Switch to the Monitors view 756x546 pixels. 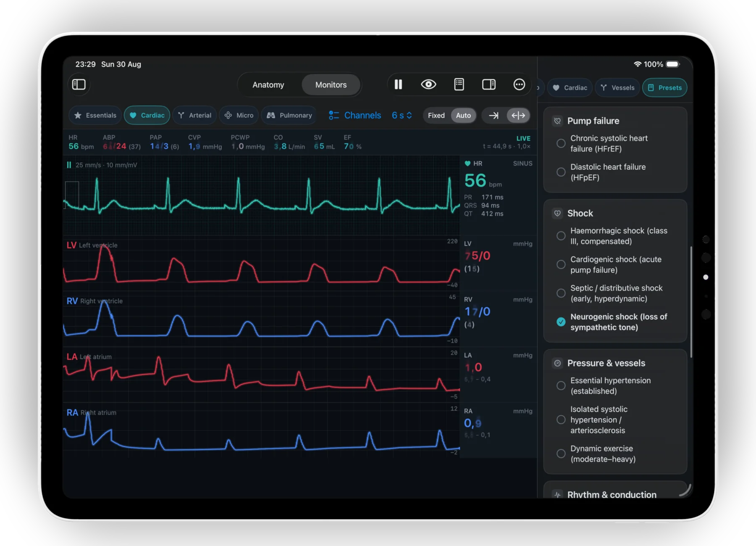click(331, 85)
